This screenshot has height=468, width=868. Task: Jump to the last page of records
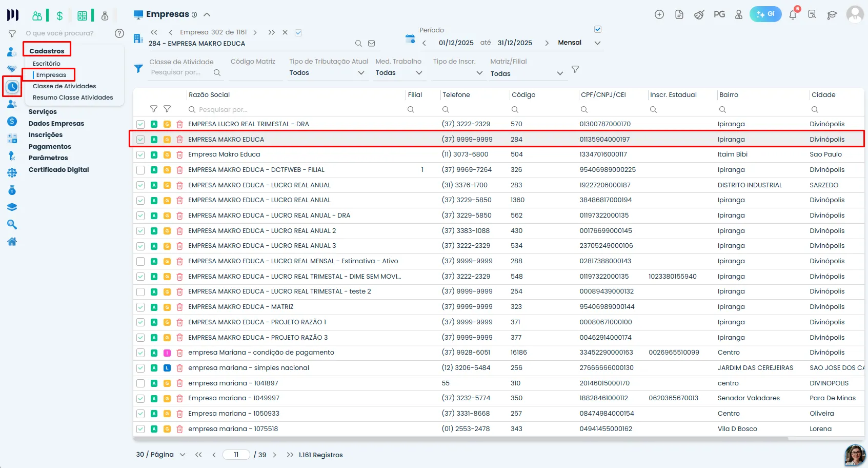[290, 455]
